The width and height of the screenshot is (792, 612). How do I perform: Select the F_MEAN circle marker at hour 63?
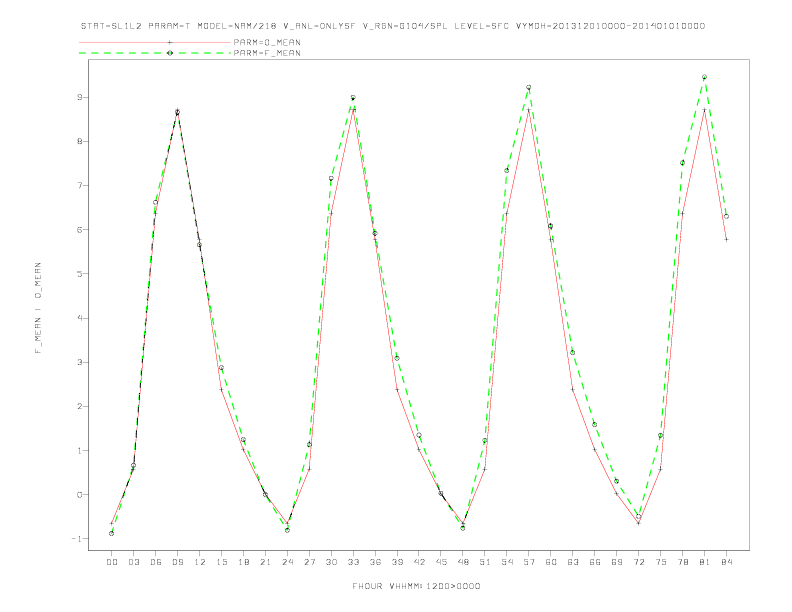pos(572,352)
